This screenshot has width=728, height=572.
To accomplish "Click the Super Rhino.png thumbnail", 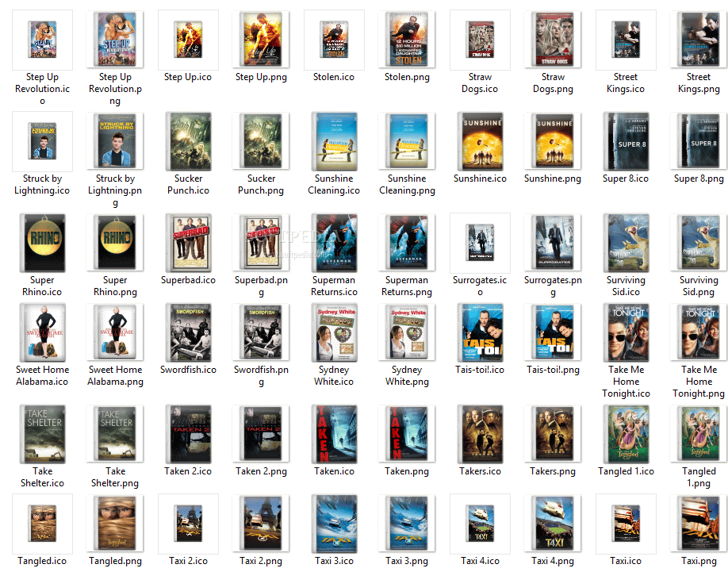I will tap(115, 243).
